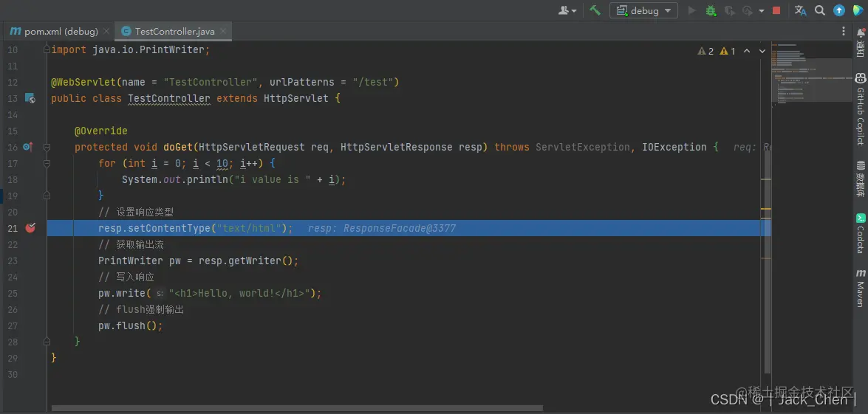Image resolution: width=868 pixels, height=414 pixels.
Task: Close the TestController.java tab
Action: [224, 32]
